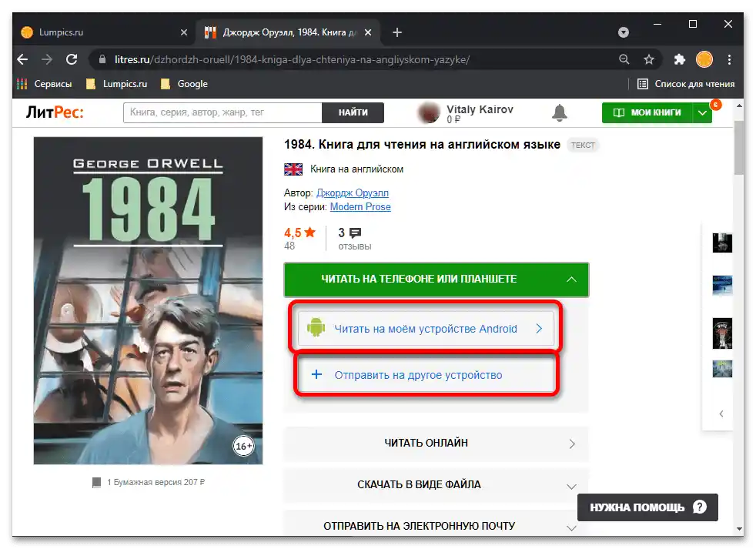Click the 3 отзывы reviews count
756x549 pixels.
pyautogui.click(x=355, y=239)
